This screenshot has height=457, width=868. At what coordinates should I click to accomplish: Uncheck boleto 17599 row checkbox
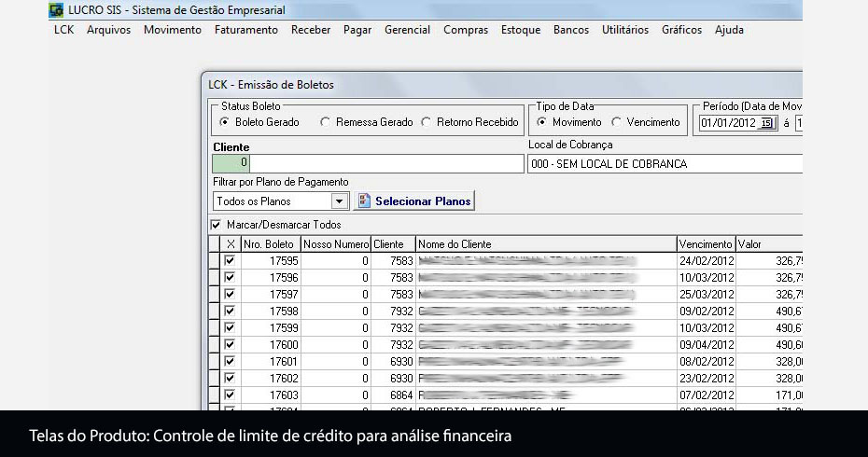230,327
